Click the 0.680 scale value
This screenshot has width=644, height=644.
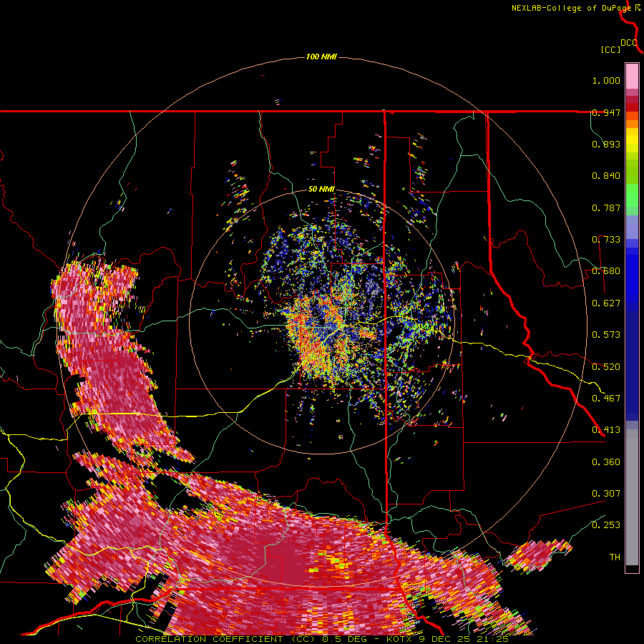pyautogui.click(x=606, y=271)
